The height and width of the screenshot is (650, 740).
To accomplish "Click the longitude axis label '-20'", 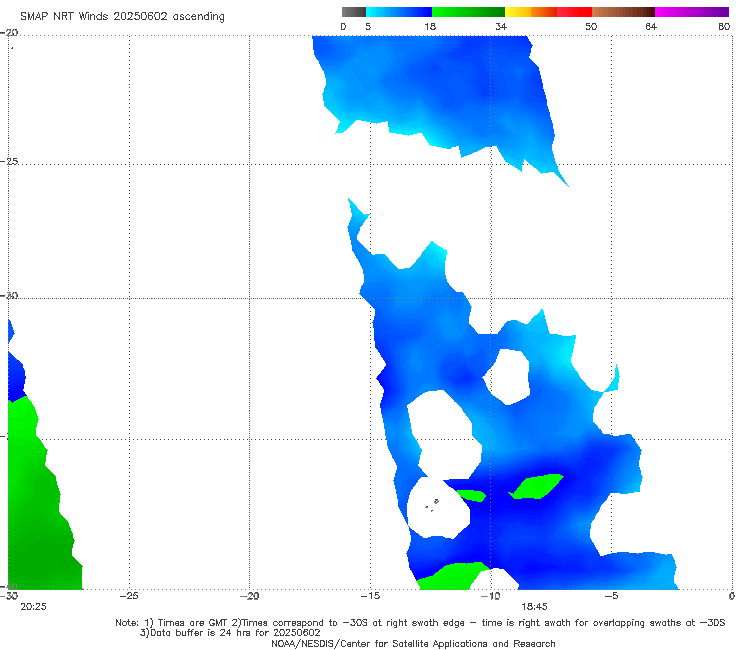I will point(250,596).
